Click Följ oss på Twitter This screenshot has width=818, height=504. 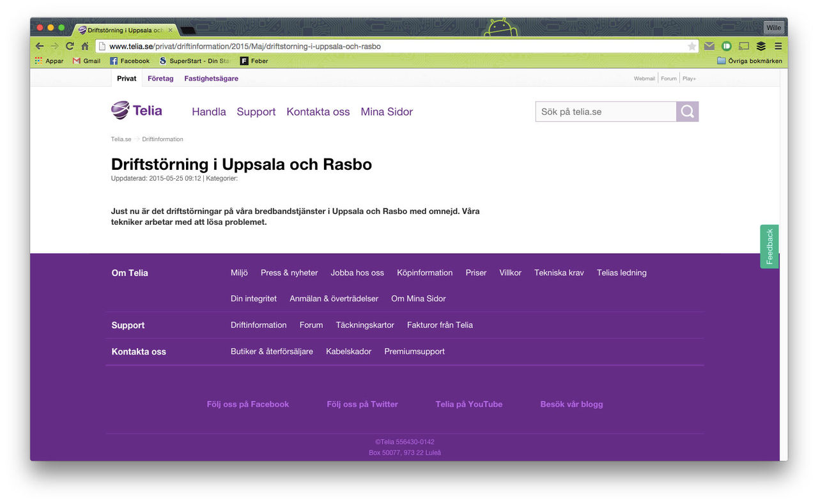[x=362, y=404]
